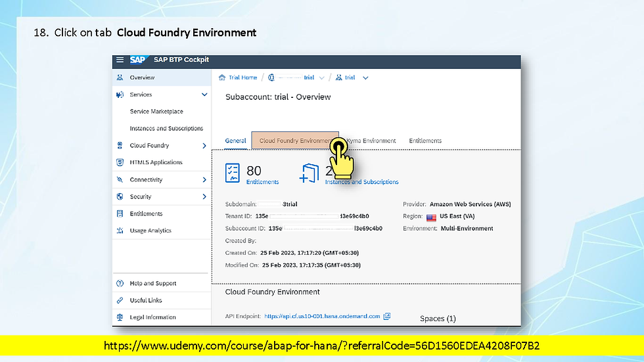
Task: Expand the Security sidebar chevron
Action: pos(204,196)
